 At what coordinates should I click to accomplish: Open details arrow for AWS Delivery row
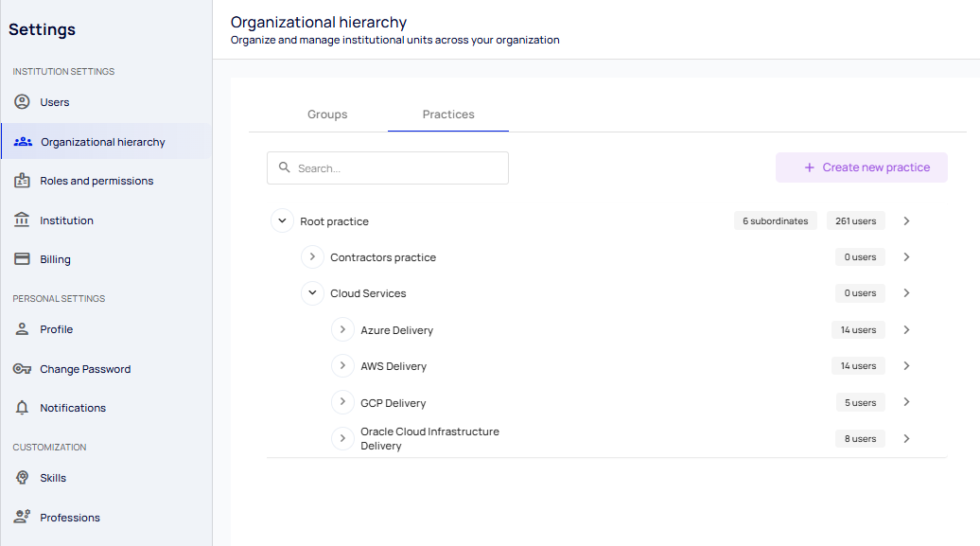(x=906, y=366)
